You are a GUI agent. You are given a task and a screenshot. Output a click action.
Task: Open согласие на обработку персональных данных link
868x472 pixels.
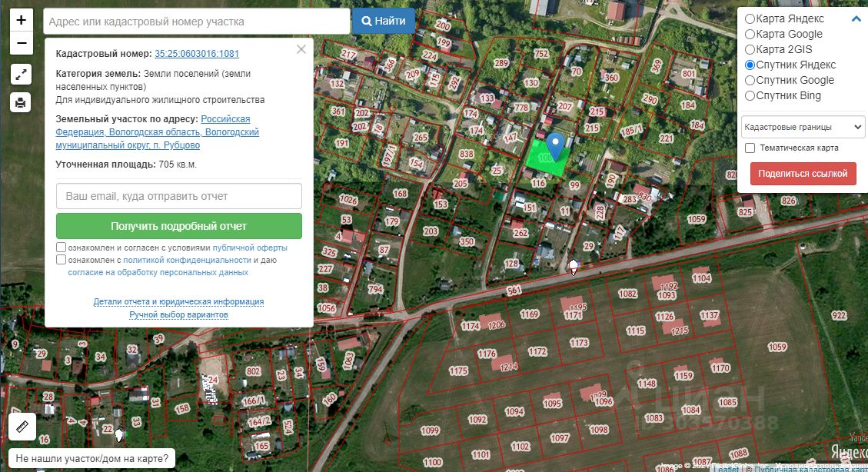tap(158, 272)
